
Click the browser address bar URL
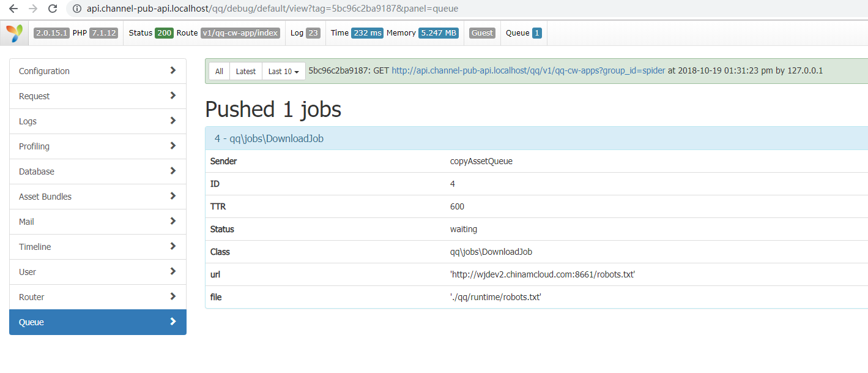coord(272,9)
